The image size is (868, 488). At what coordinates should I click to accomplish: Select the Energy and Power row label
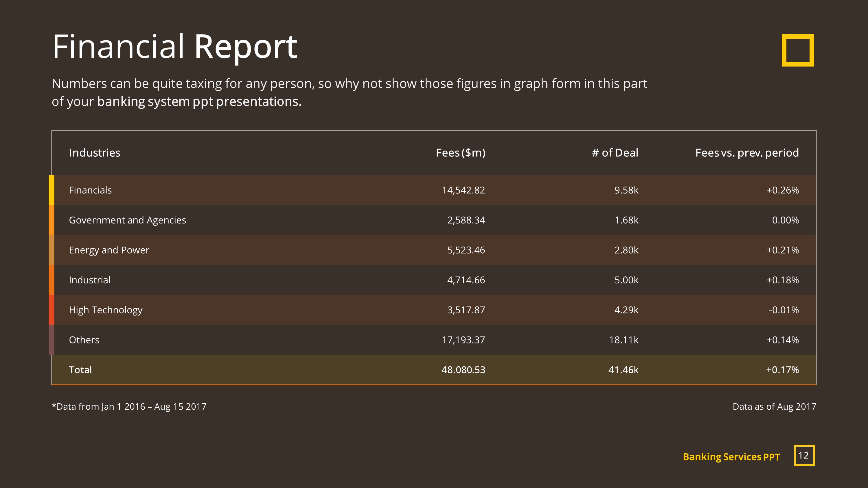[x=109, y=250]
